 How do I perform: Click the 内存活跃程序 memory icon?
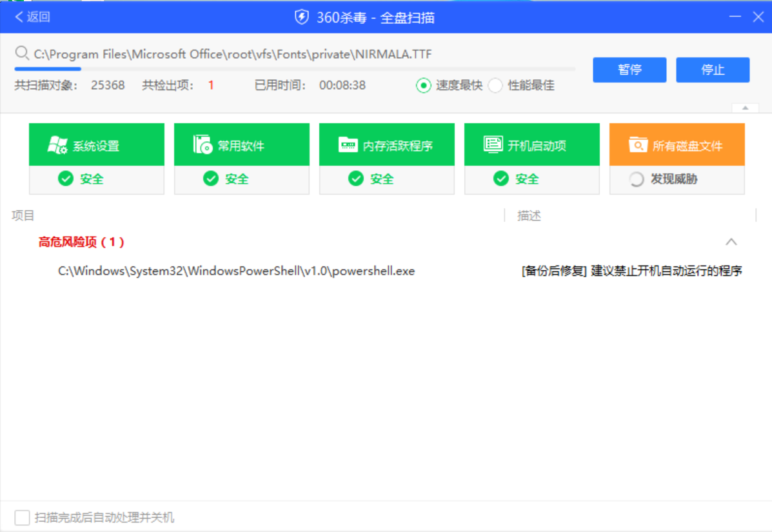(348, 144)
